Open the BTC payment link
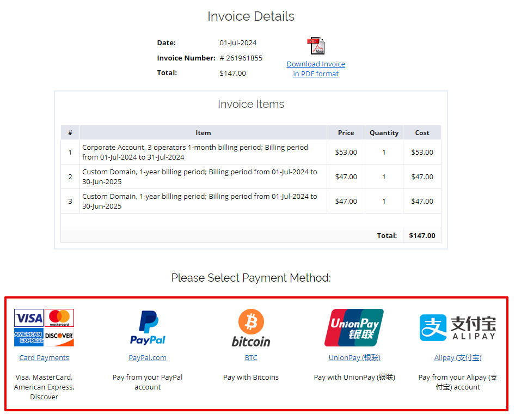The image size is (515, 420). click(x=251, y=358)
